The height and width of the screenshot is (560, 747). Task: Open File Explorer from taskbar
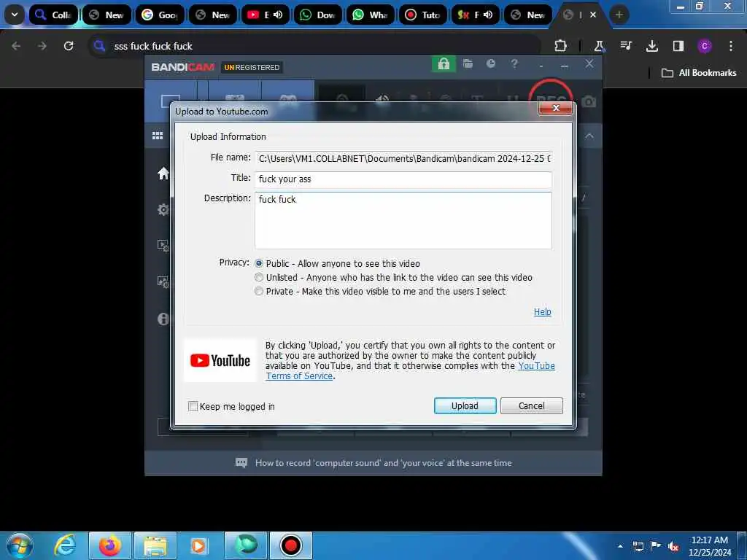tap(155, 545)
